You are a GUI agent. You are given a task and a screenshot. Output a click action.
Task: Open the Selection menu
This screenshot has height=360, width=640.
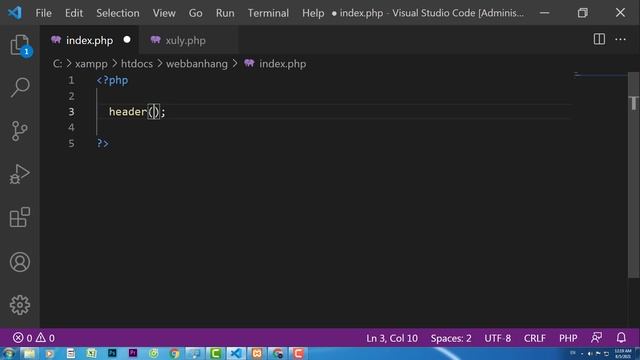coord(118,13)
